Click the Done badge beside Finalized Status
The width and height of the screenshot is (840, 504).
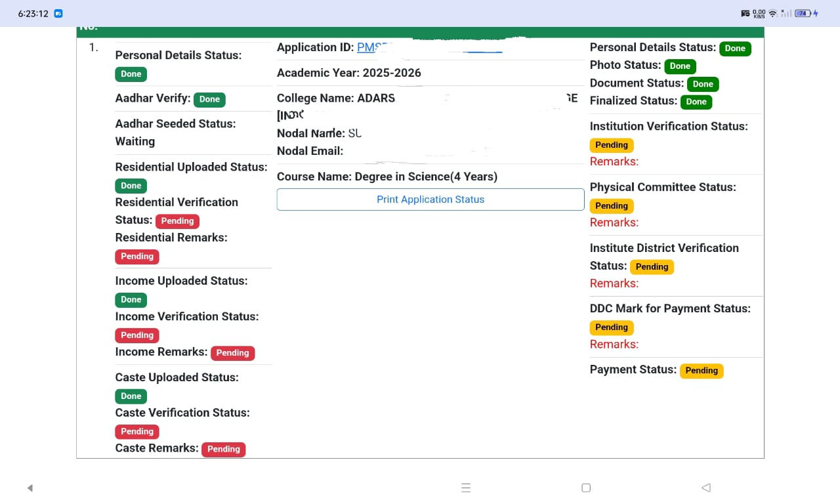coord(696,102)
